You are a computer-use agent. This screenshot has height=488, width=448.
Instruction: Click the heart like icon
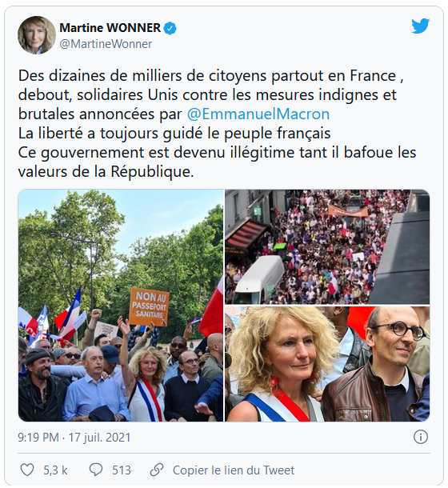(27, 470)
